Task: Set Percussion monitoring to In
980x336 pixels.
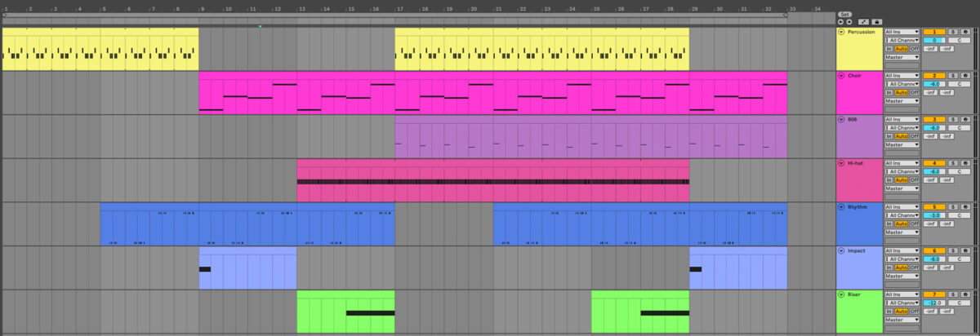Action: (x=889, y=49)
